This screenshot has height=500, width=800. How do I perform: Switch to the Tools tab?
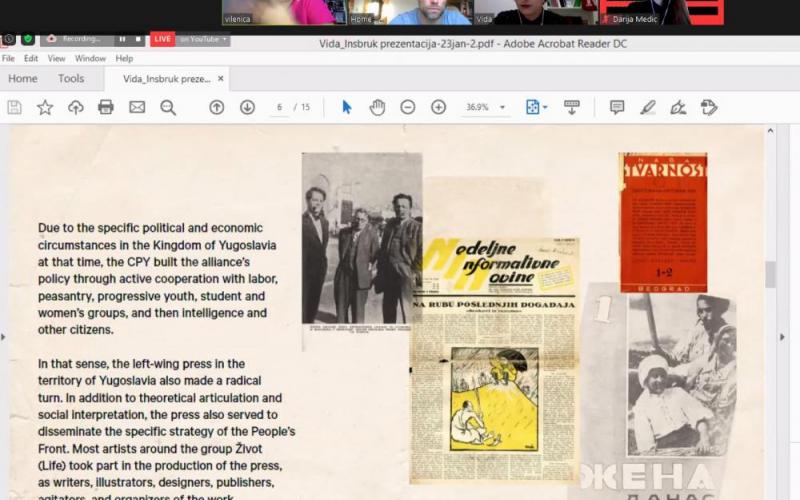click(71, 79)
